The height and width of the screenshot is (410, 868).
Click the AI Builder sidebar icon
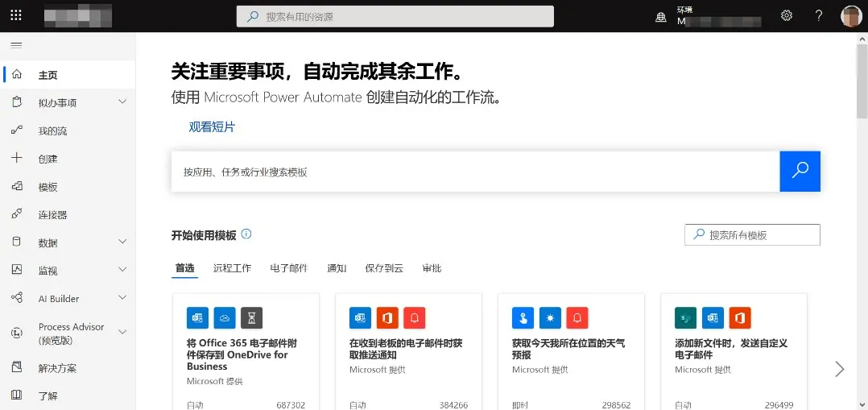(17, 298)
